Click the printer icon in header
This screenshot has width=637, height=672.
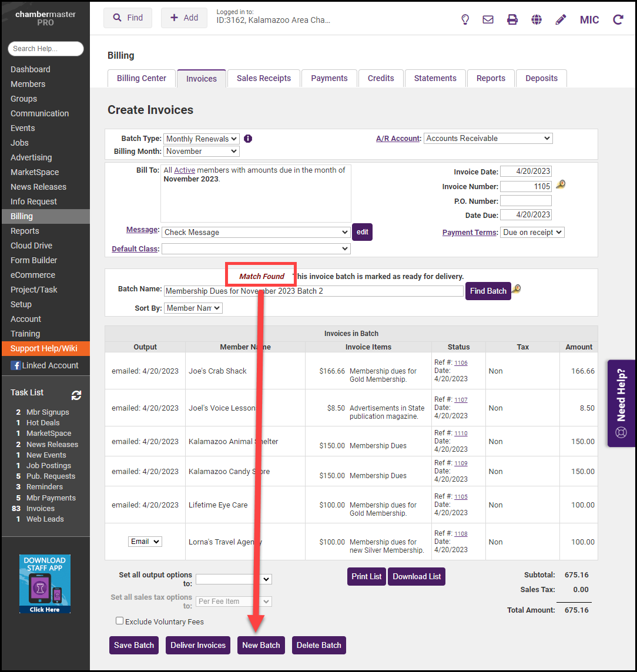[512, 19]
